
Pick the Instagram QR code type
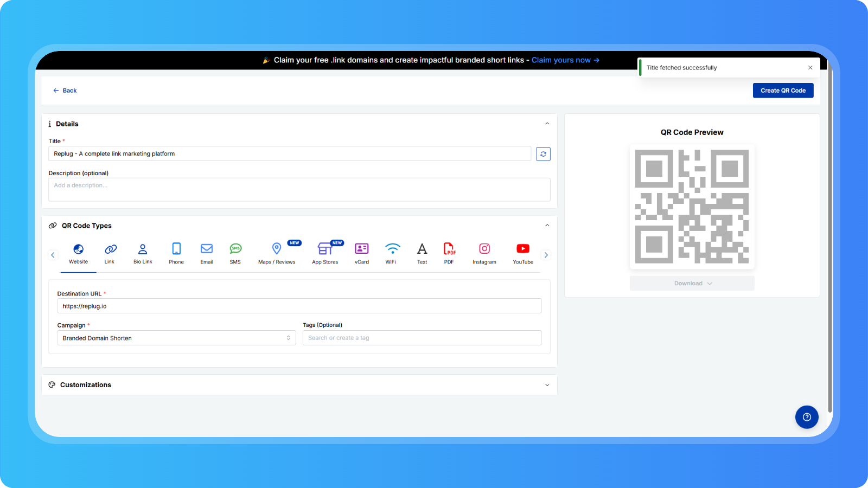484,254
